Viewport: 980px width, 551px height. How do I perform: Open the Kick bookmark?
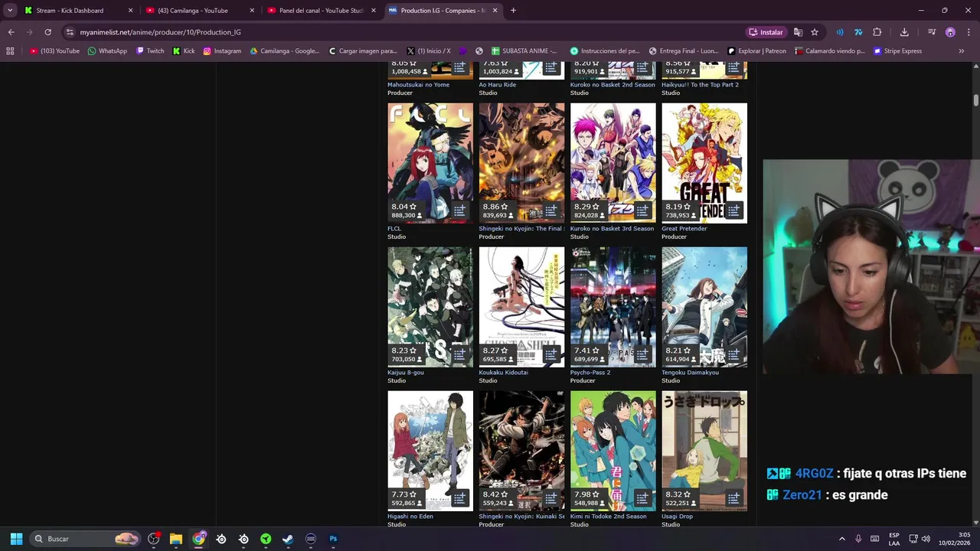tap(184, 51)
